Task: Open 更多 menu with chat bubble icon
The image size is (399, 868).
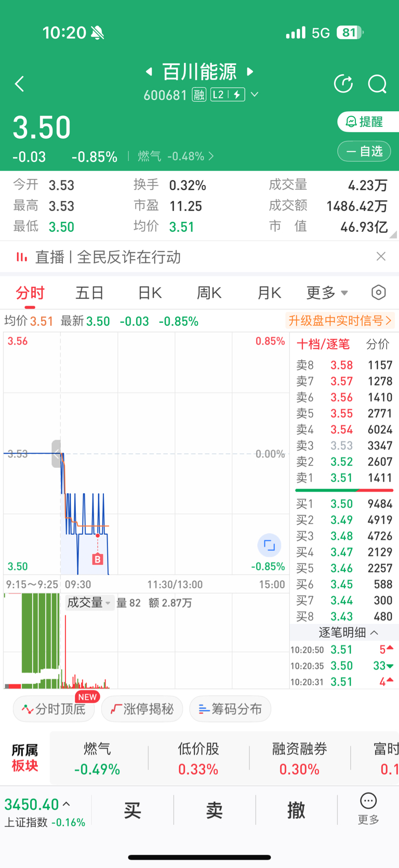Action: [368, 809]
